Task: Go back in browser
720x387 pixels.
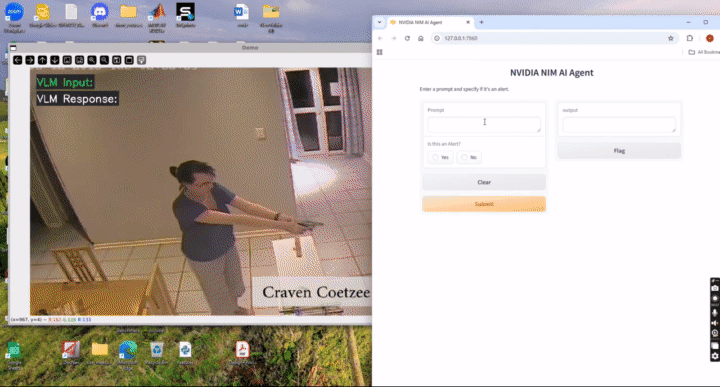Action: pos(380,38)
